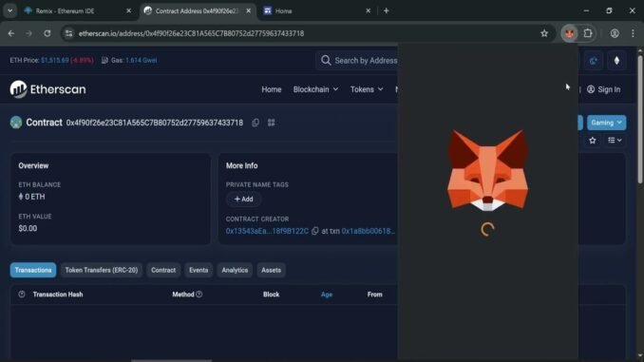Open the Contract tab

tap(163, 270)
